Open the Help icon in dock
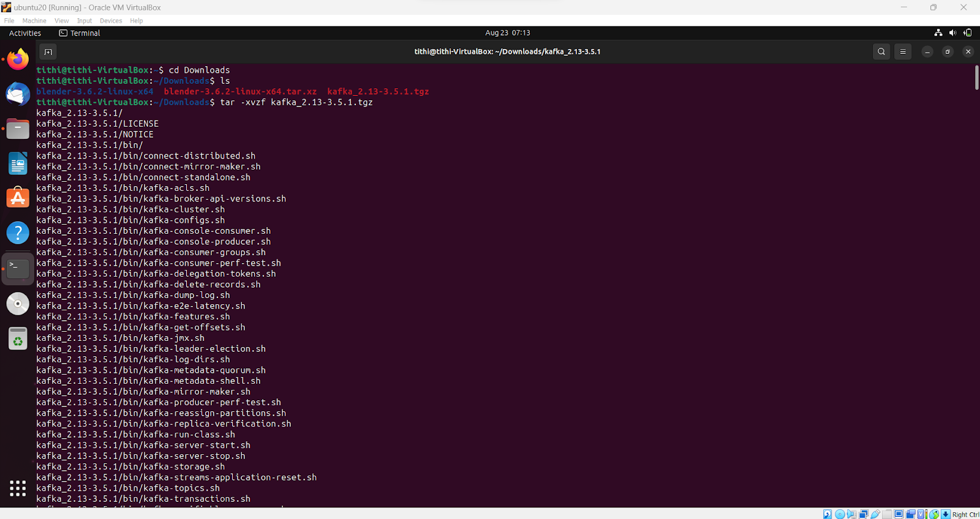 click(x=18, y=233)
